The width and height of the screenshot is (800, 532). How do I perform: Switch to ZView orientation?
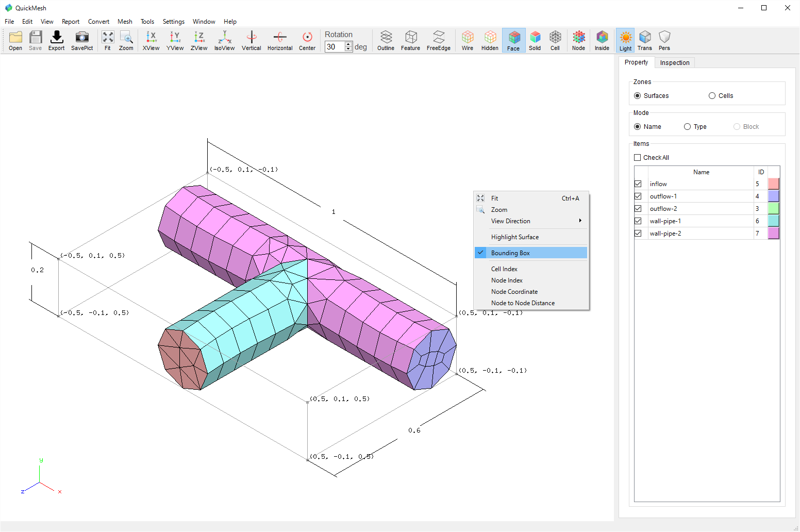(x=199, y=40)
